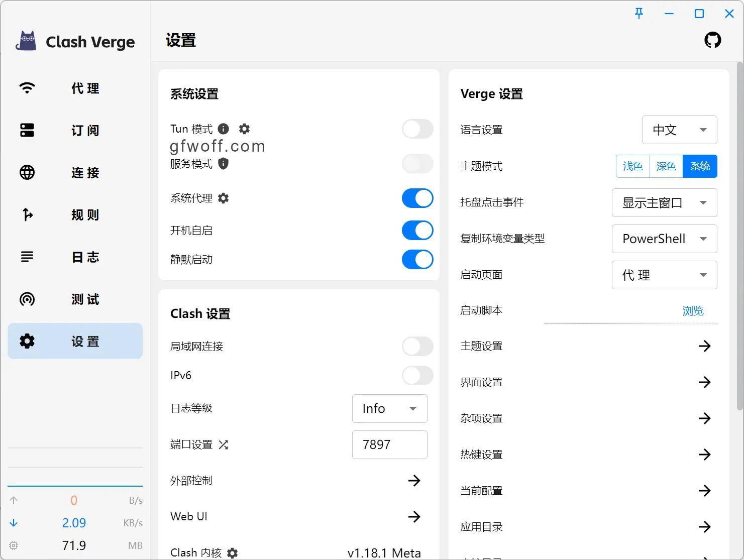744x560 pixels.
Task: Open Tun 模式 gear settings
Action: pyautogui.click(x=245, y=129)
